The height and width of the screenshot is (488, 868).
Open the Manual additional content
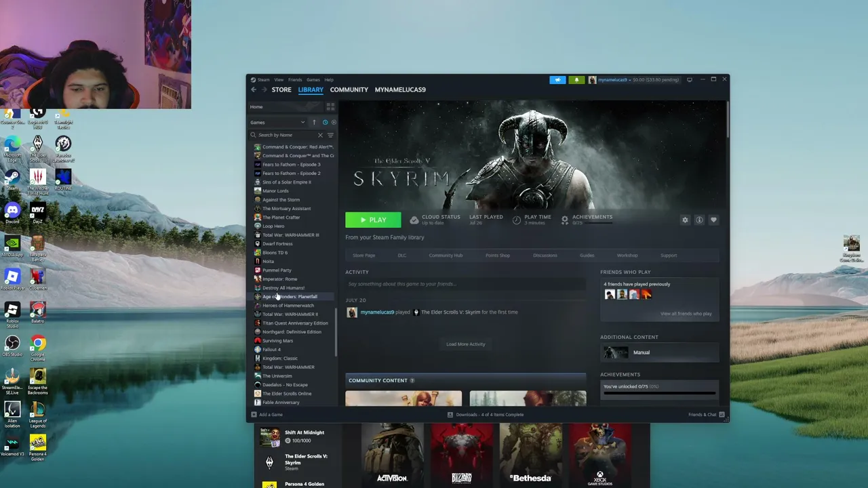point(659,352)
